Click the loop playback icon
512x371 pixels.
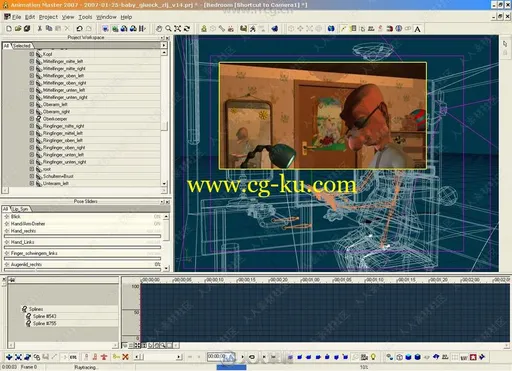(252, 357)
